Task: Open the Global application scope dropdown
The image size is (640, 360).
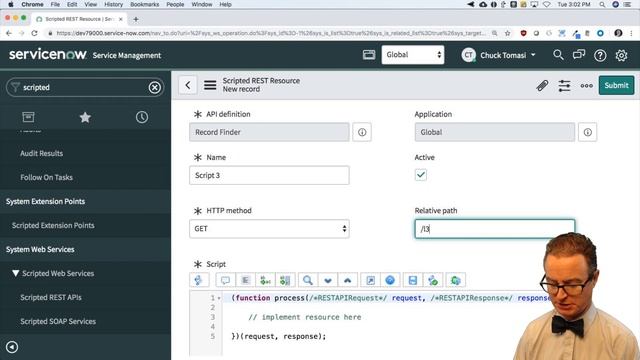Action: pyautogui.click(x=413, y=55)
